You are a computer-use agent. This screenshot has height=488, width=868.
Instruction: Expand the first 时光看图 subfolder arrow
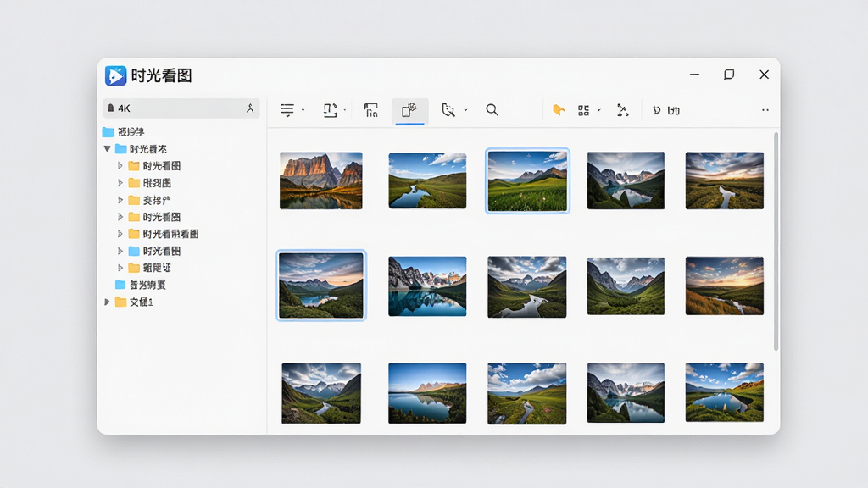click(120, 166)
